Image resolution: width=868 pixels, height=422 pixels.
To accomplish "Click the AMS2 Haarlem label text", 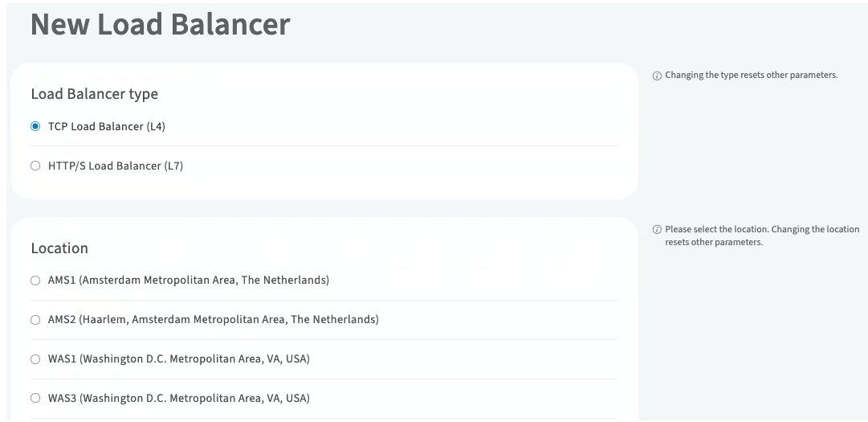I will click(213, 320).
